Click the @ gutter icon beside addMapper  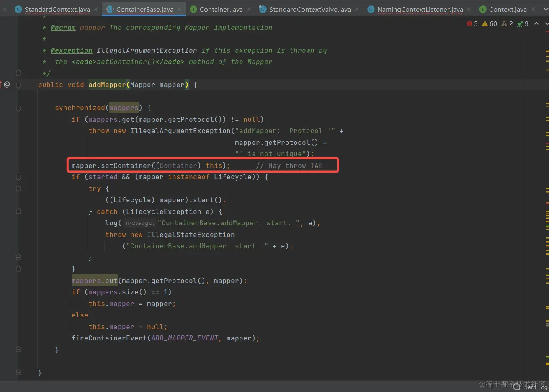point(7,85)
